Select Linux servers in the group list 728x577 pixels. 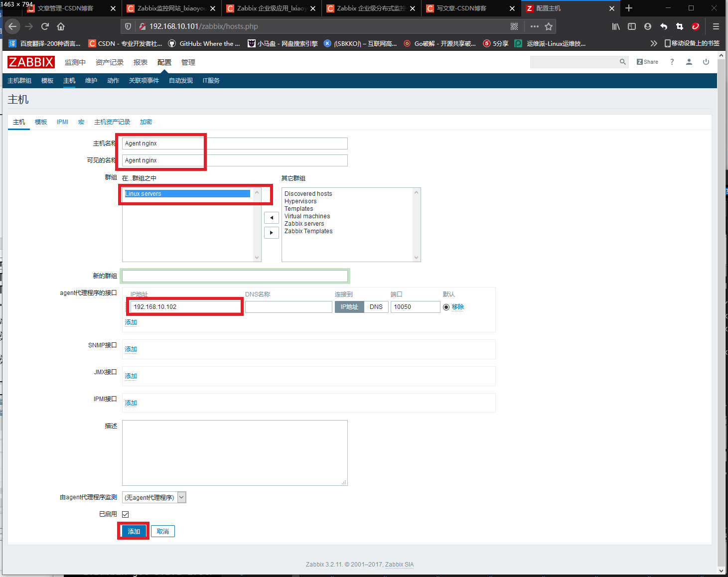[187, 194]
